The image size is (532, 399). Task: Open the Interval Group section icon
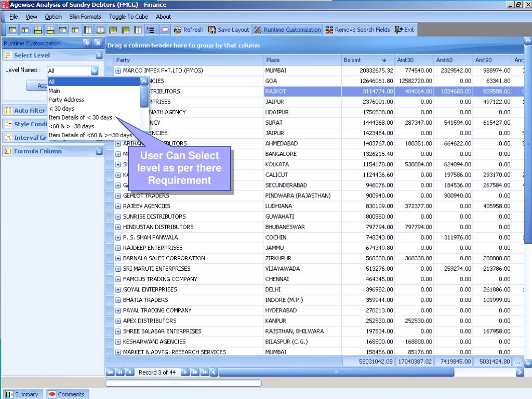pos(8,137)
